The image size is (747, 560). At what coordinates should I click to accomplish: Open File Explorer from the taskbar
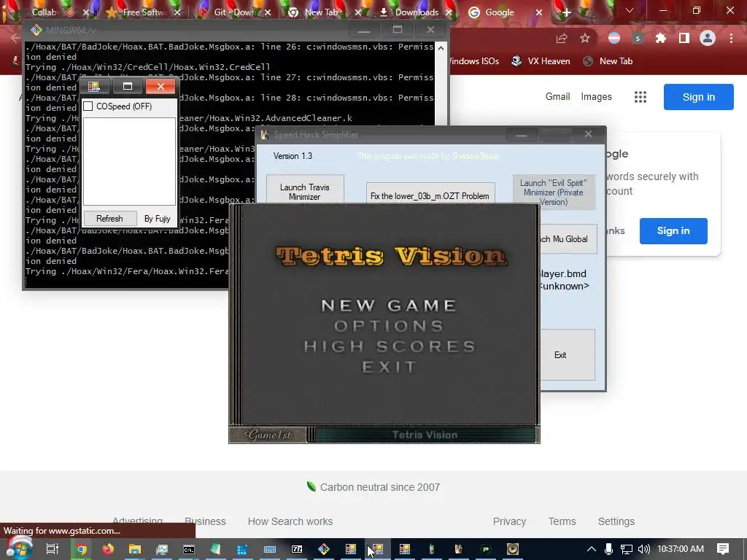(135, 549)
